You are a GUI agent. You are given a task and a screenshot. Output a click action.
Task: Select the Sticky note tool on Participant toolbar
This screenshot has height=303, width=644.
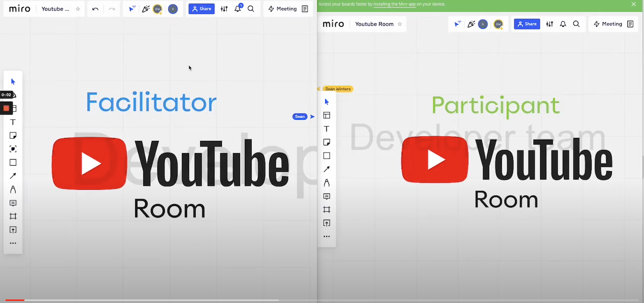pos(327,142)
